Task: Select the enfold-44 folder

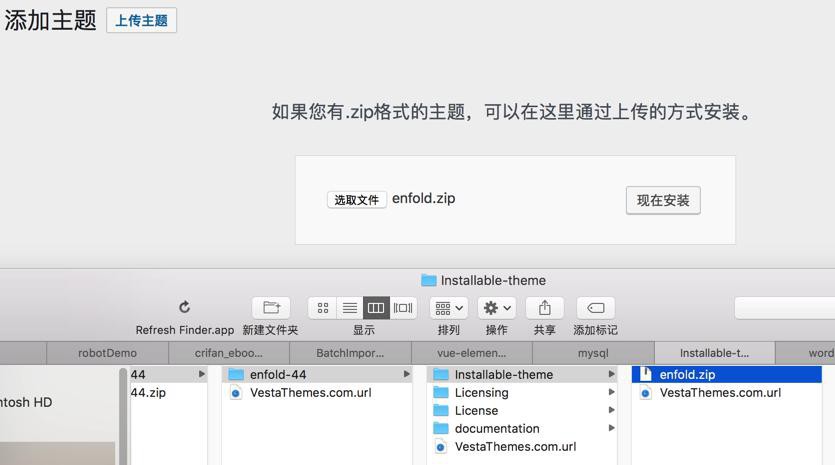Action: click(317, 374)
